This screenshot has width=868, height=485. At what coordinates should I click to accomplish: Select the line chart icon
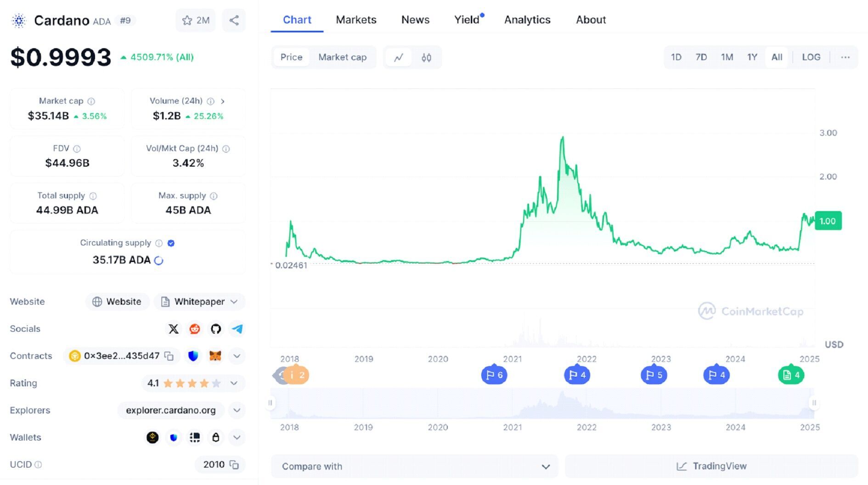(x=399, y=57)
